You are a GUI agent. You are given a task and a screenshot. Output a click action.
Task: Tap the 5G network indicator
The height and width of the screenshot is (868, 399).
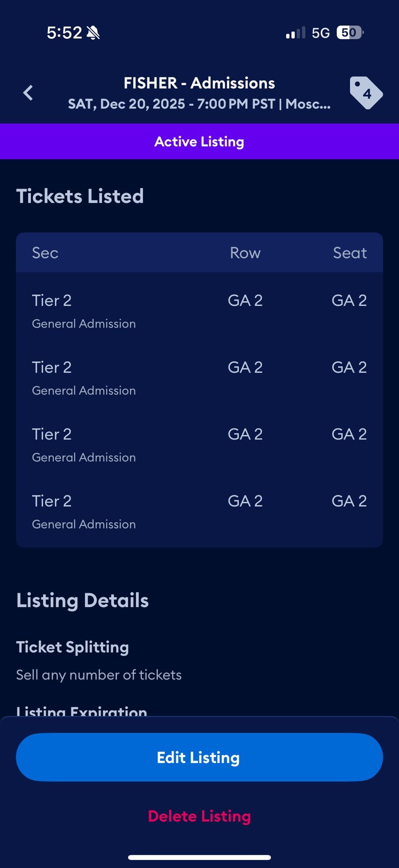click(321, 33)
